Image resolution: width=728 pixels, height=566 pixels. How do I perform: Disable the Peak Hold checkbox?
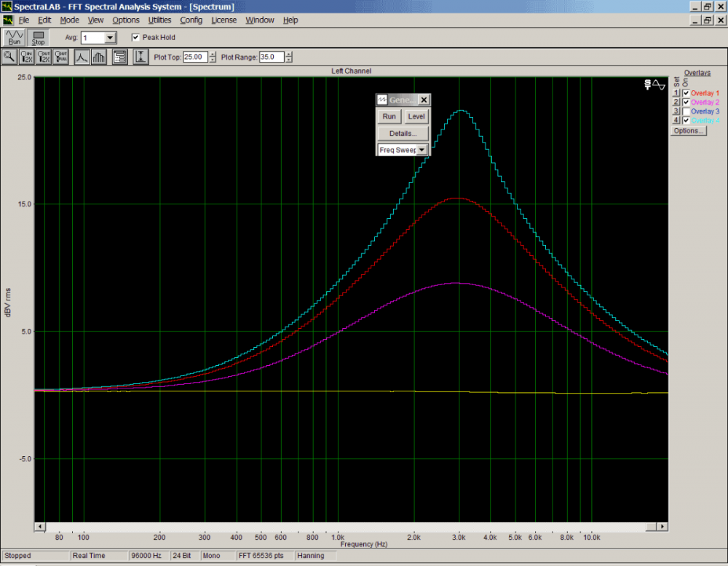[x=135, y=37]
